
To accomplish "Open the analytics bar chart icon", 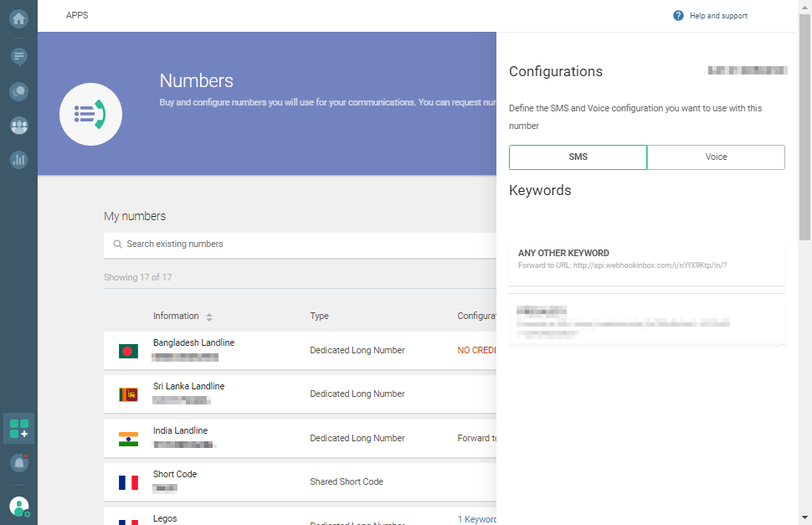I will pos(18,159).
